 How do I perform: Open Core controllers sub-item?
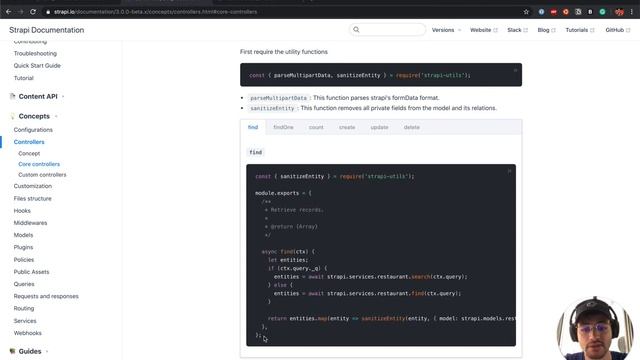click(x=39, y=164)
